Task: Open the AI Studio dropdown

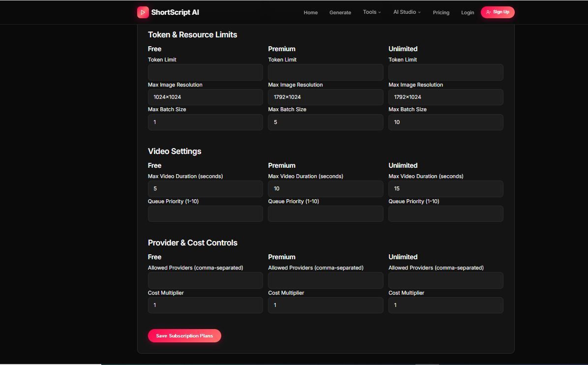Action: pyautogui.click(x=407, y=12)
